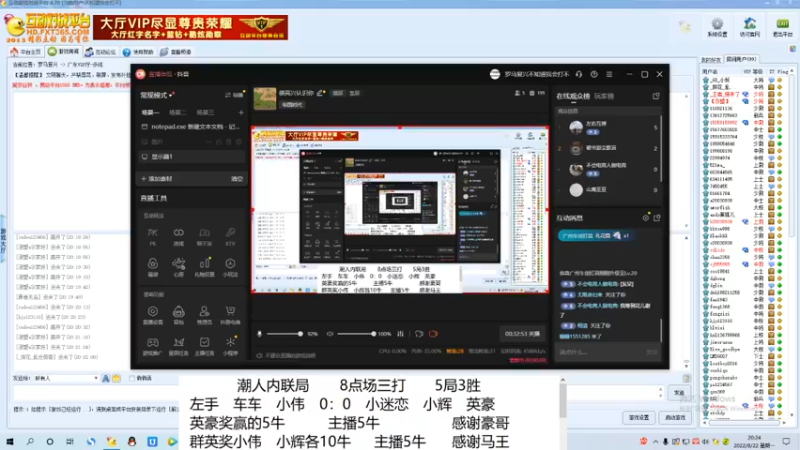
Task: Adjust the speaker volume slider
Action: click(x=357, y=334)
